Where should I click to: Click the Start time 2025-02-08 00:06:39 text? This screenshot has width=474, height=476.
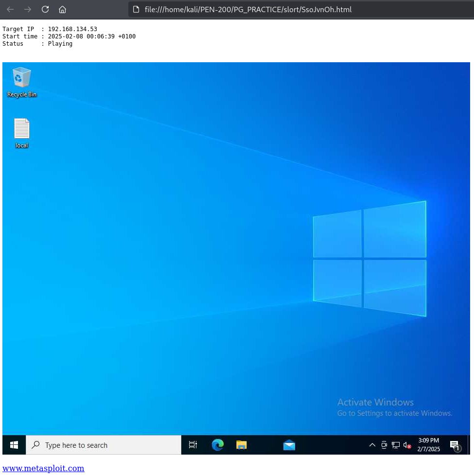coord(69,36)
